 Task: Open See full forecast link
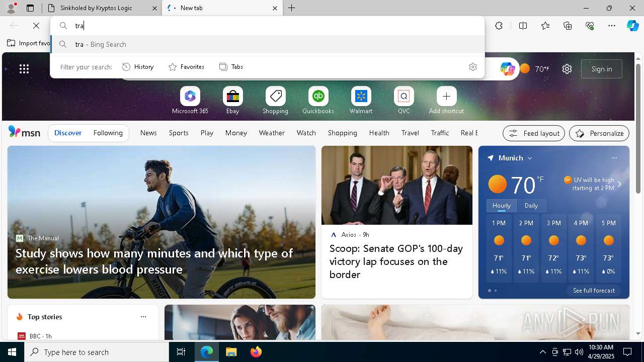[x=594, y=291]
